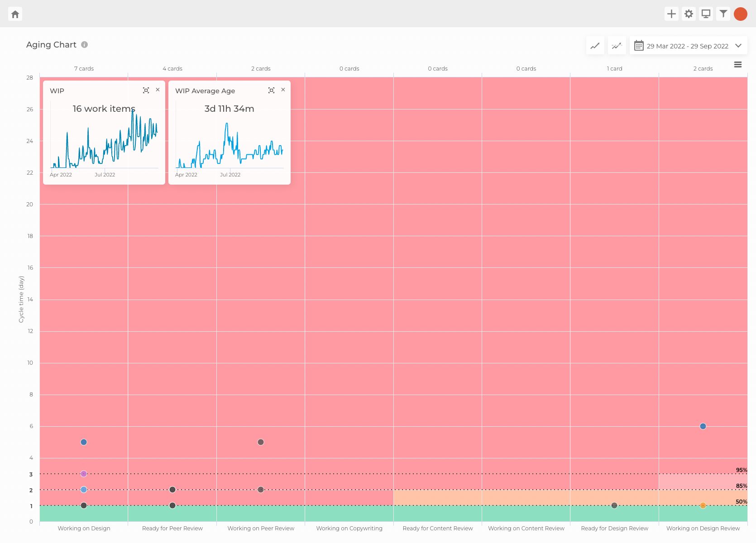Screen dimensions: 756x543
Task: Toggle the solid trend line button
Action: click(x=595, y=46)
